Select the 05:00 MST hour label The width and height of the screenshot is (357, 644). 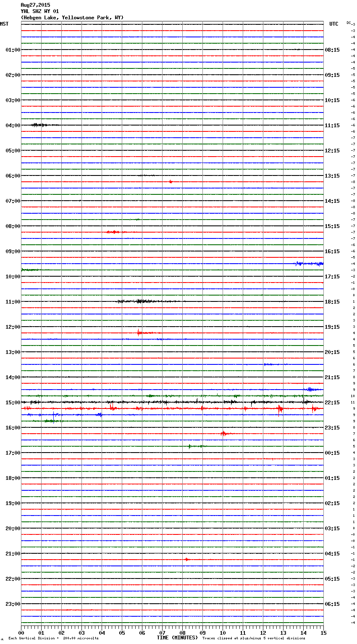[x=13, y=151]
